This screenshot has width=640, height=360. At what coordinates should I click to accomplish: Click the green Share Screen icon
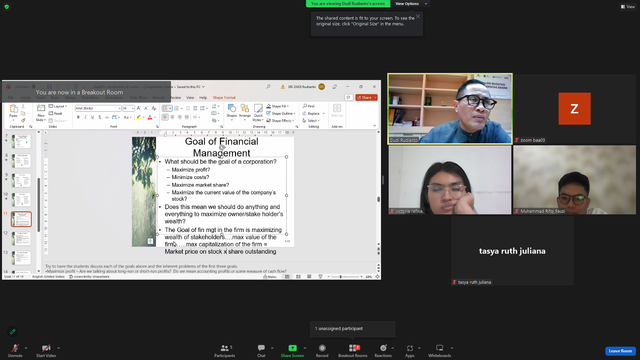click(292, 348)
